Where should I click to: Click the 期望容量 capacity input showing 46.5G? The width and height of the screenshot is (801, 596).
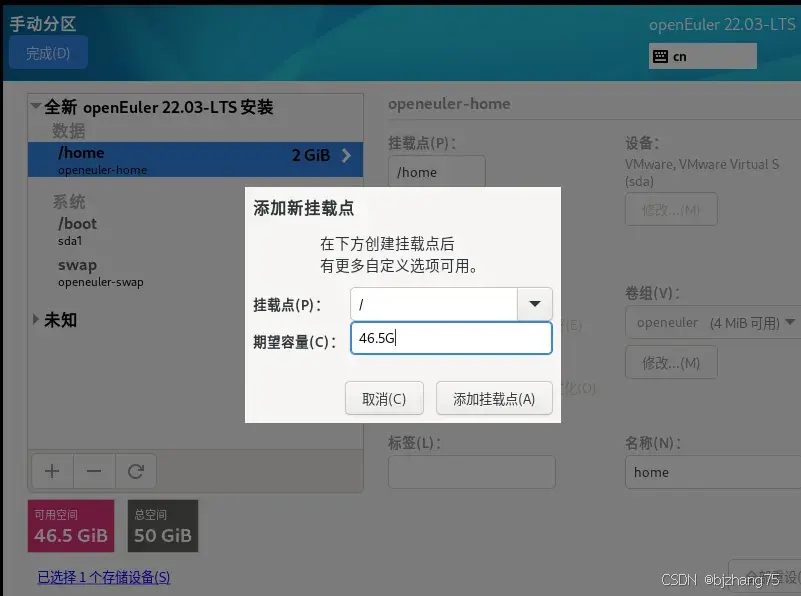click(451, 338)
